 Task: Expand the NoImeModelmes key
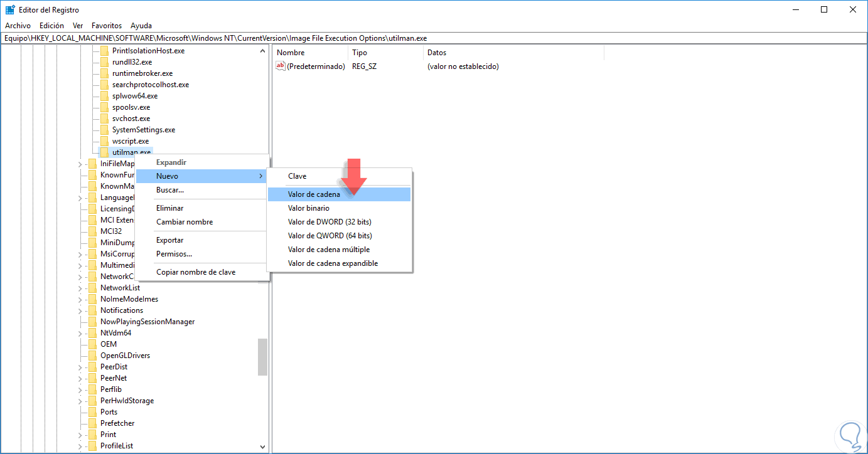click(x=80, y=300)
